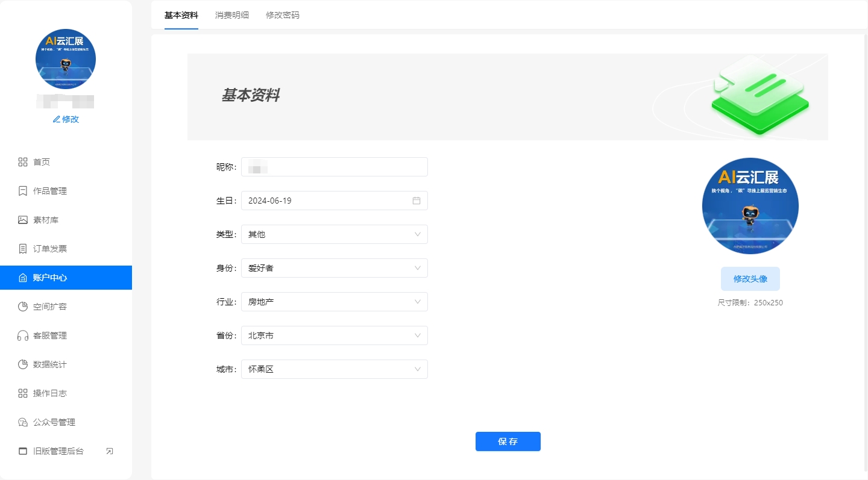
Task: Expand the 省份 province dropdown showing 北京市
Action: pyautogui.click(x=417, y=335)
